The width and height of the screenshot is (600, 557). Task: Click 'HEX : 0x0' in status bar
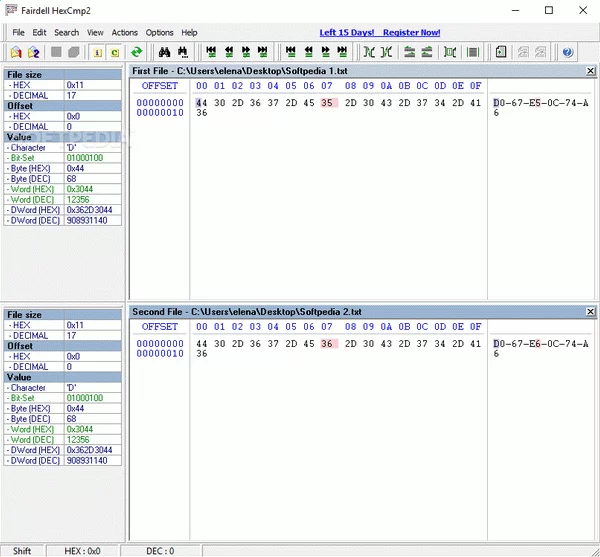coord(82,551)
